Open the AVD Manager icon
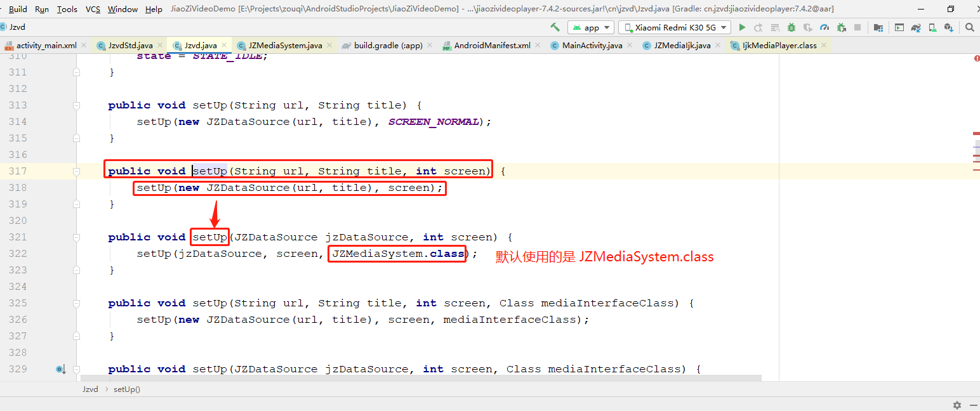The height and width of the screenshot is (411, 980). [932, 27]
